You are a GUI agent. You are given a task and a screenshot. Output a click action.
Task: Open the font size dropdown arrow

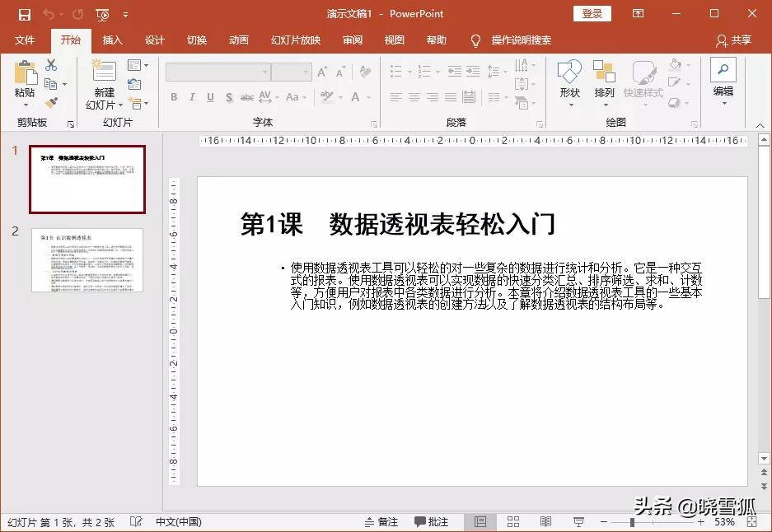[306, 72]
